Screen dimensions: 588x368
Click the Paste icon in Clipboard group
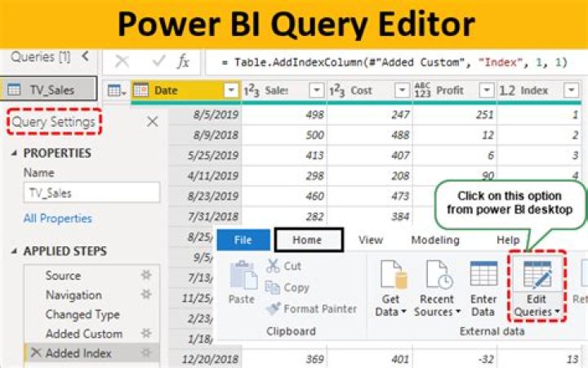pos(242,278)
